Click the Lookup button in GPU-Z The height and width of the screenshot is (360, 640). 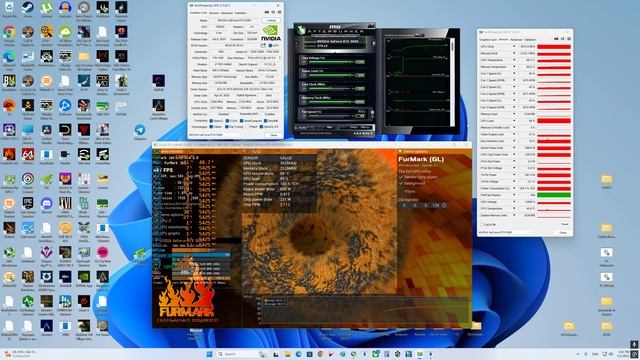pyautogui.click(x=271, y=20)
